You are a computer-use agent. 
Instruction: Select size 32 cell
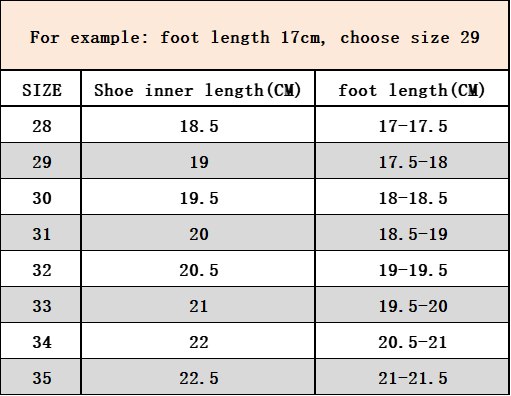pyautogui.click(x=41, y=269)
